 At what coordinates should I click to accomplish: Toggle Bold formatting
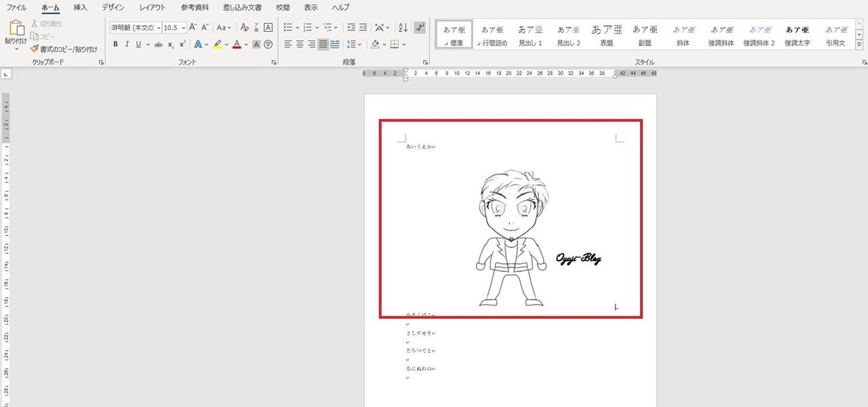click(x=115, y=44)
